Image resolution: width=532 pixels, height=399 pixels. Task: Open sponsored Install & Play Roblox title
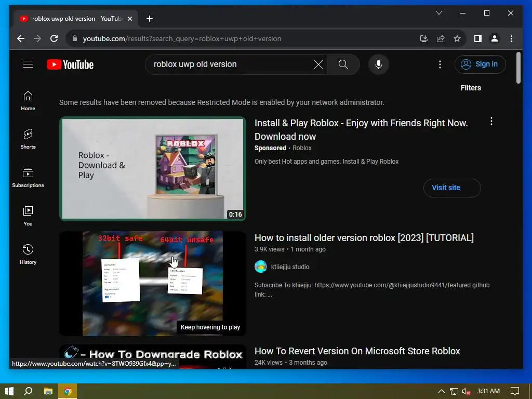click(361, 129)
